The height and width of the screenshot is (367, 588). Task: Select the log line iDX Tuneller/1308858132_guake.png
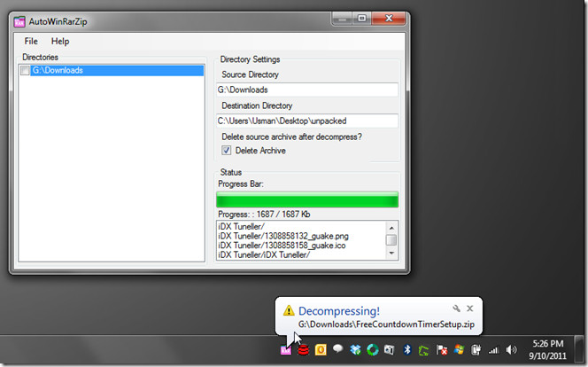click(x=283, y=236)
